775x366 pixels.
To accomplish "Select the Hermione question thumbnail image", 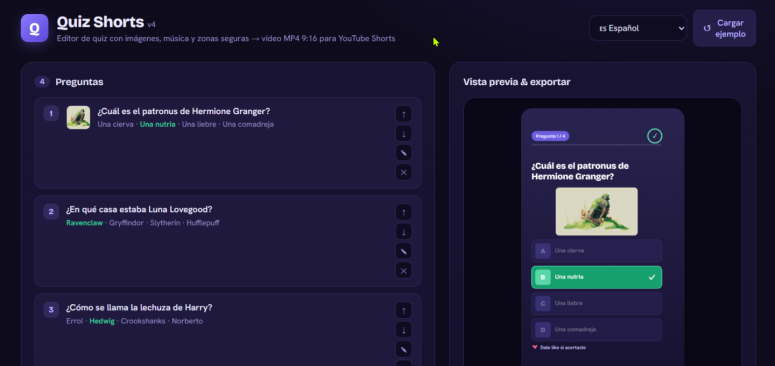I will (79, 118).
